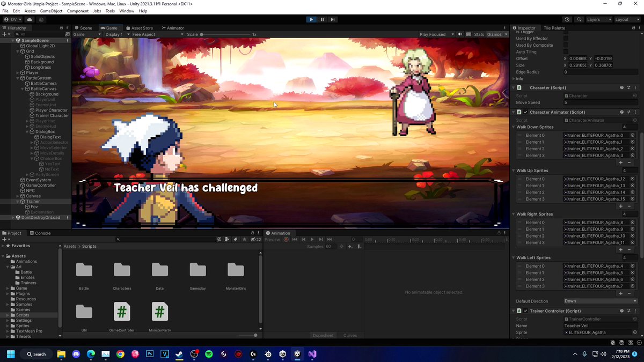Toggle the Stats overlay button

coord(479,34)
